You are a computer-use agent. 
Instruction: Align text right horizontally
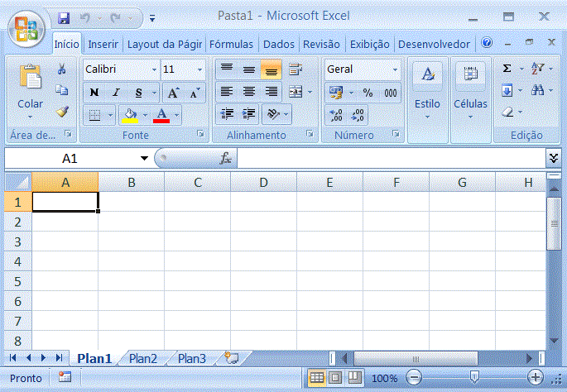(x=271, y=92)
